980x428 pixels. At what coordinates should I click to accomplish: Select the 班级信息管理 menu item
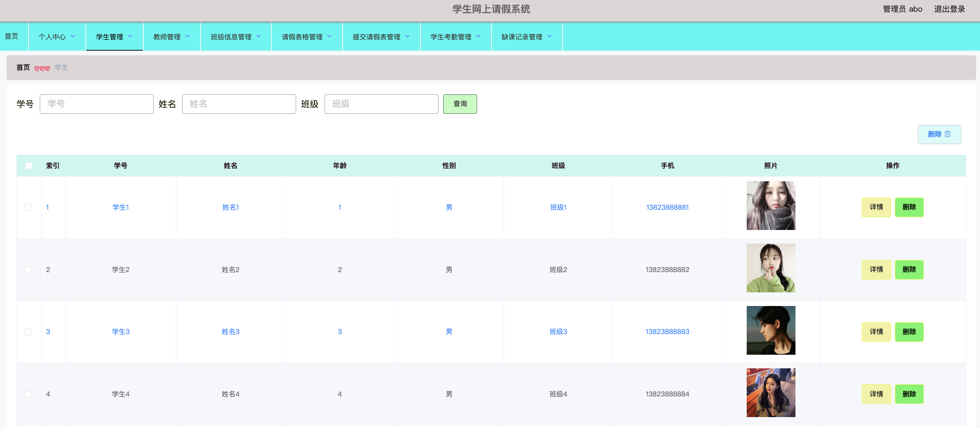pyautogui.click(x=235, y=37)
